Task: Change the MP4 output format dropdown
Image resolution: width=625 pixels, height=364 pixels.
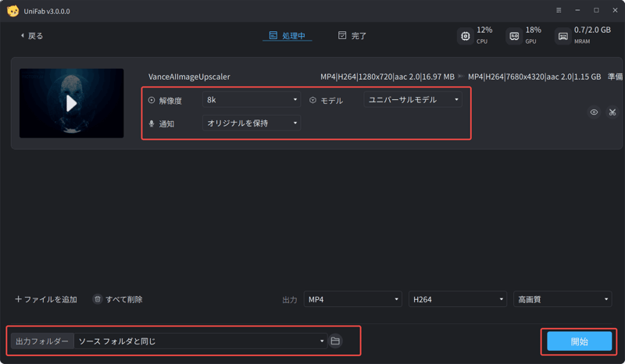Action: [x=352, y=299]
